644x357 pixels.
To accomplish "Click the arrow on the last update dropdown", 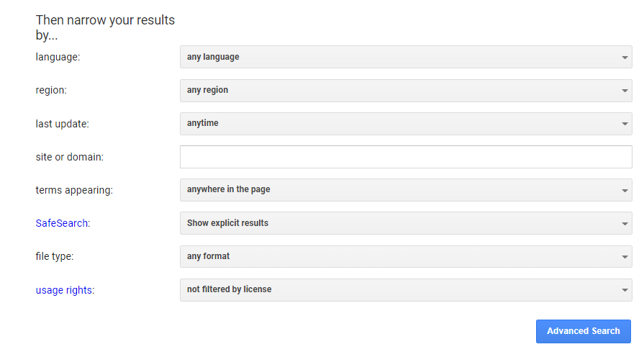I will click(x=624, y=124).
